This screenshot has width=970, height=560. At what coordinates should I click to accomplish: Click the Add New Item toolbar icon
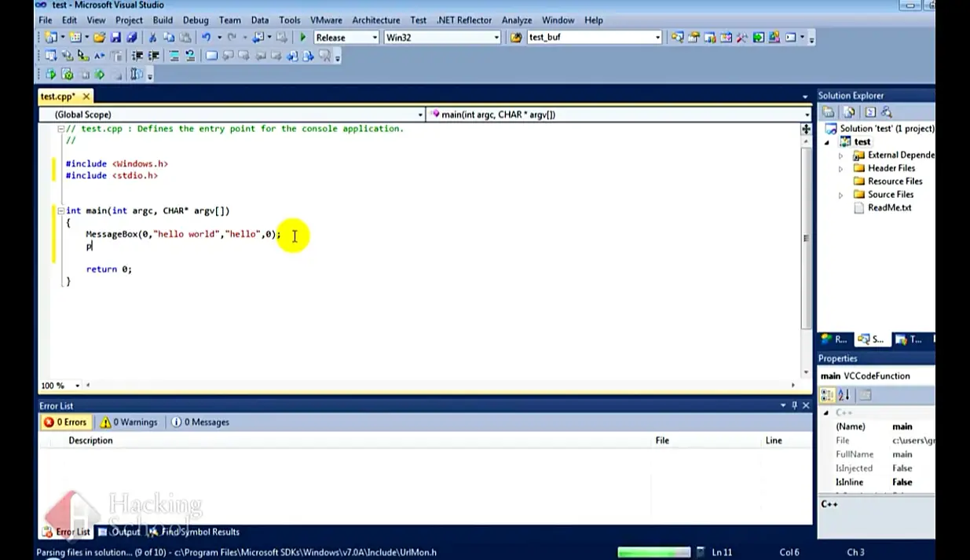tap(75, 37)
